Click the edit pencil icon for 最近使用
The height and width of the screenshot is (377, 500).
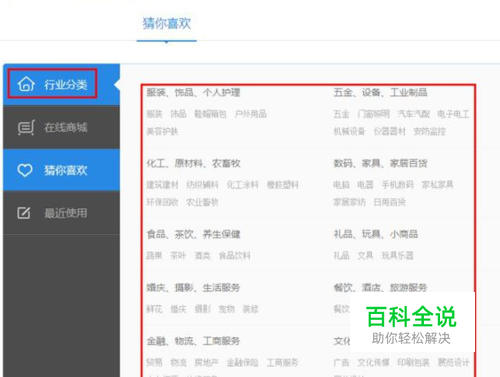[x=24, y=213]
